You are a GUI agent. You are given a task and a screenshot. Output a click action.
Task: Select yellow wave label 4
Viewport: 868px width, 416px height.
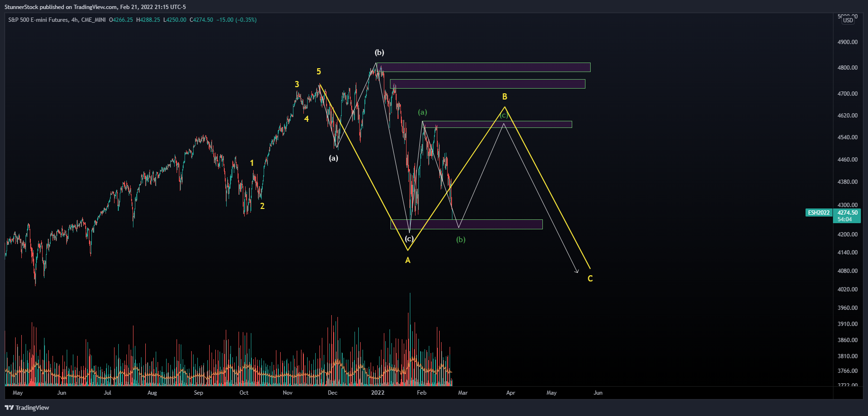(306, 119)
